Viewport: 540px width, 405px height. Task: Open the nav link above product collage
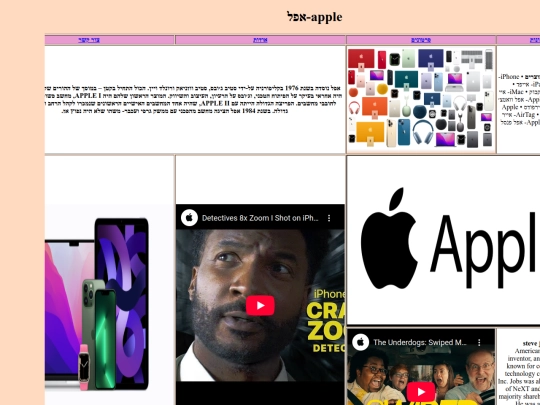[x=421, y=40]
